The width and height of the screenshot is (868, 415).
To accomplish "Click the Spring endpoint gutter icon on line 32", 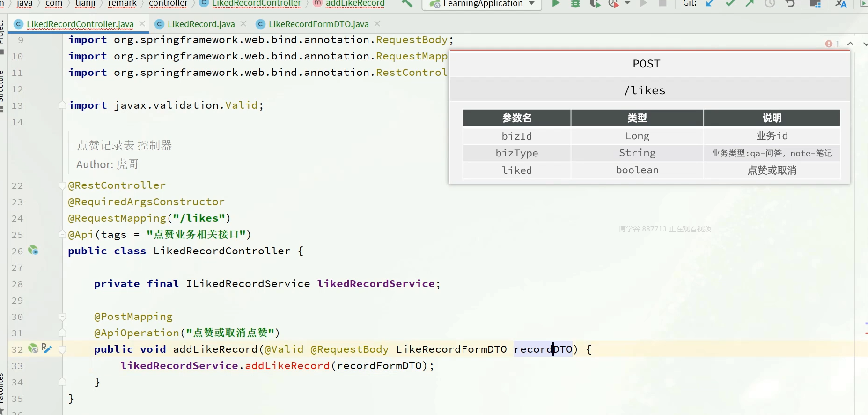I will (33, 348).
